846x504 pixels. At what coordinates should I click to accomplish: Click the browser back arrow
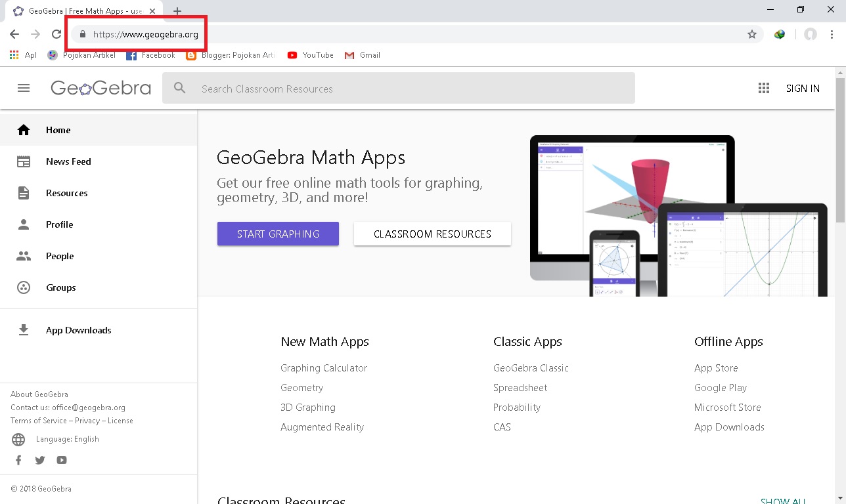(14, 34)
